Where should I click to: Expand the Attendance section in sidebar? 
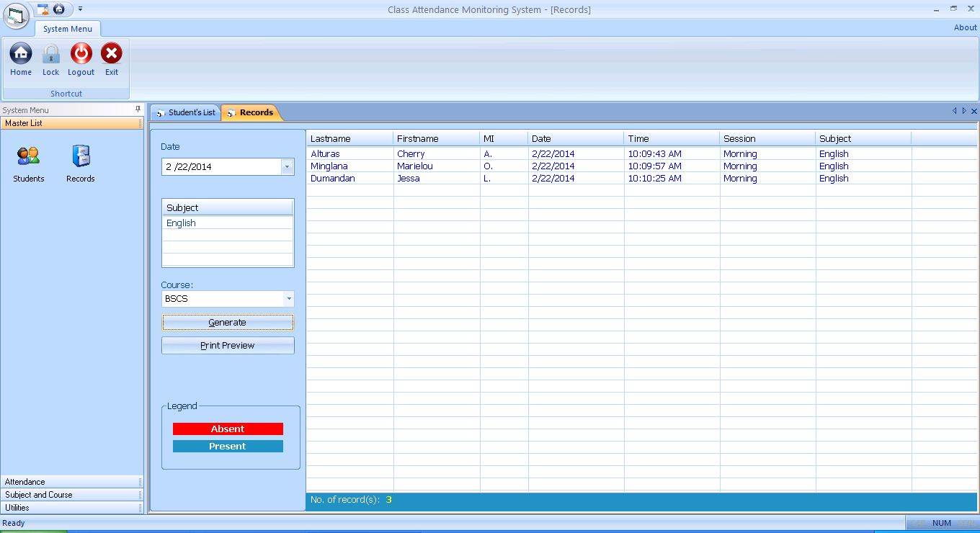[72, 482]
